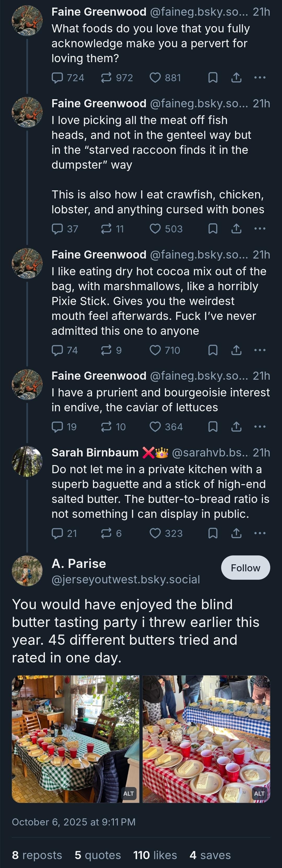
Task: Open more options on the endive post
Action: 260,427
